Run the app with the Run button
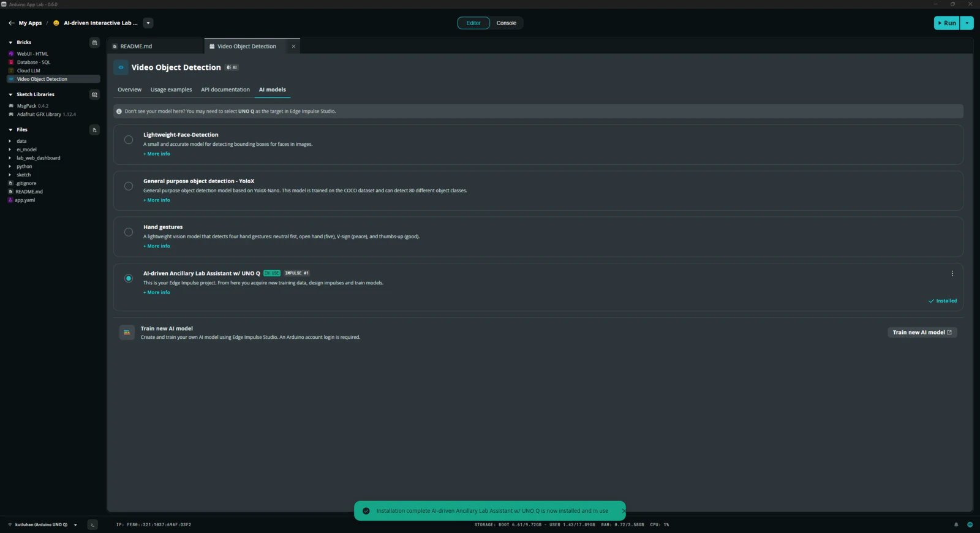Image resolution: width=980 pixels, height=533 pixels. [x=947, y=23]
